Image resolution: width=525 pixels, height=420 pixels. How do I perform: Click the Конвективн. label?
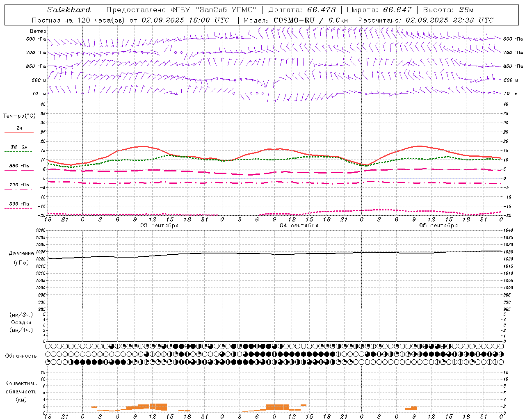pos(21,383)
